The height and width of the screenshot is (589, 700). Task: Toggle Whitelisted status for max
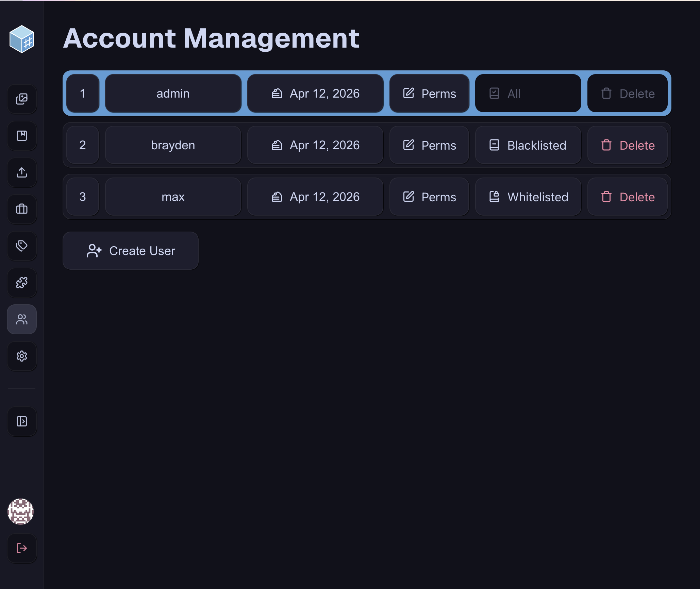pyautogui.click(x=528, y=197)
